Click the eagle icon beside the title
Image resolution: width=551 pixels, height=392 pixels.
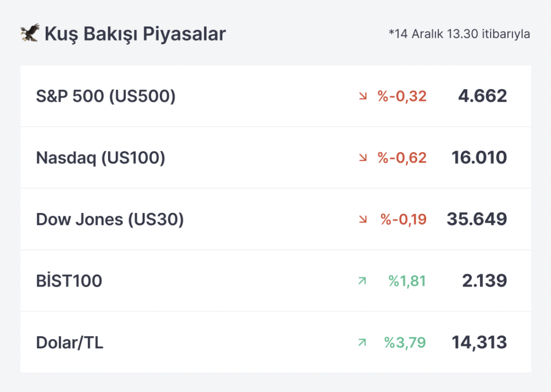[x=30, y=33]
